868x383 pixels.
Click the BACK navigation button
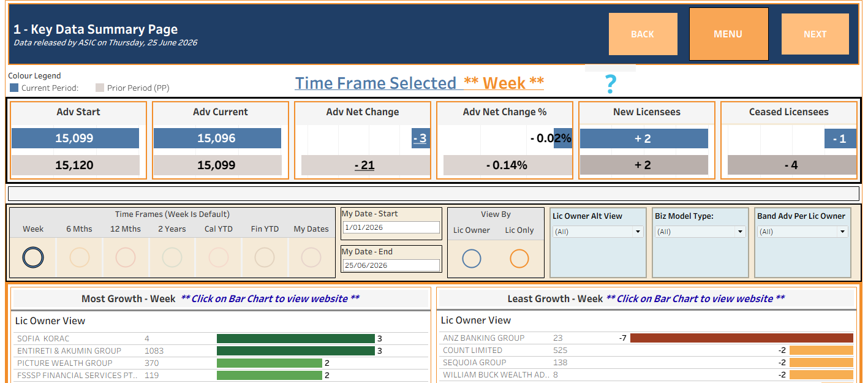[x=643, y=34]
